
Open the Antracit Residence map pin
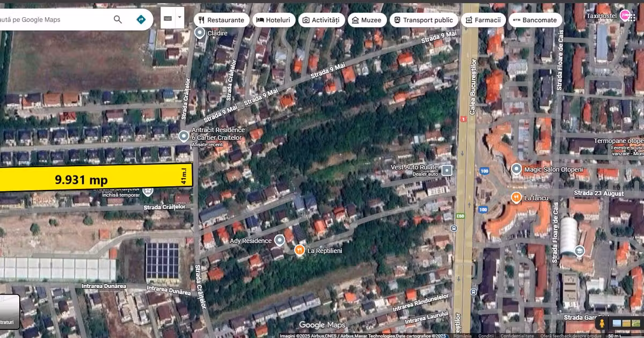pos(184,136)
